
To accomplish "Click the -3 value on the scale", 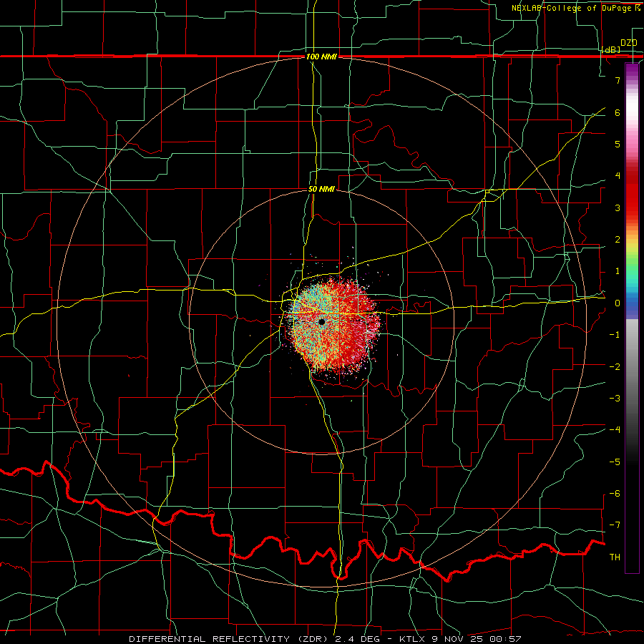I will click(615, 399).
